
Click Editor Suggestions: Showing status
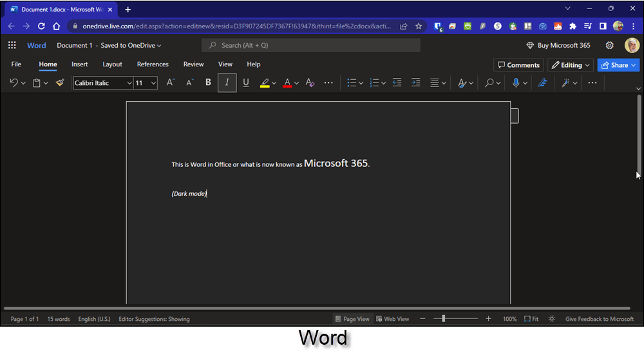(x=154, y=319)
